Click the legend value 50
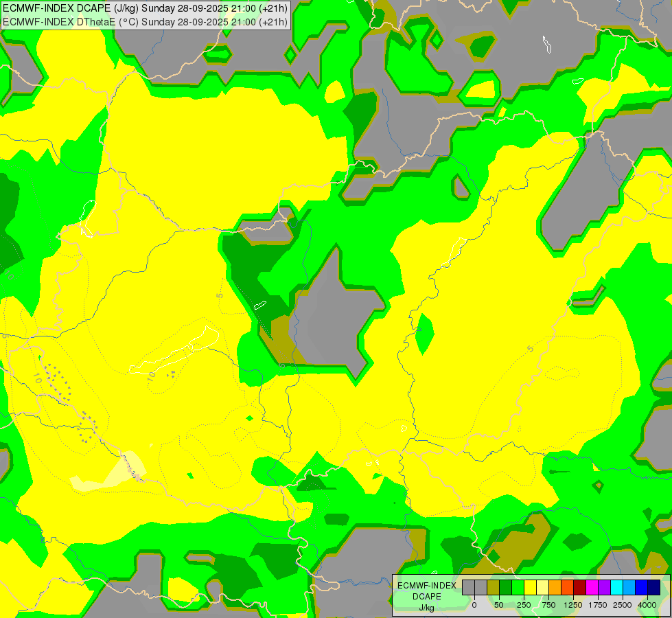The width and height of the screenshot is (672, 618). [499, 605]
